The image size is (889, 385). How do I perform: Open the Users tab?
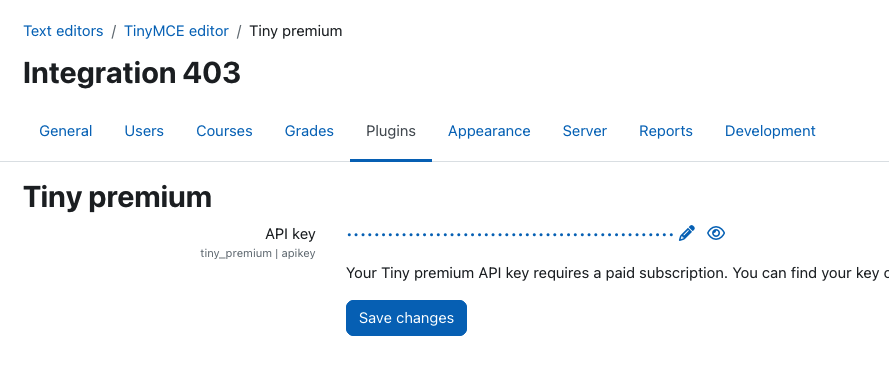click(x=144, y=131)
